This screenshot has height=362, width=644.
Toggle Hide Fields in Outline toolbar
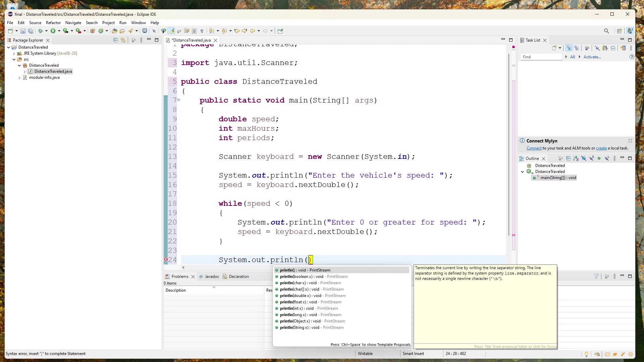tap(584, 159)
